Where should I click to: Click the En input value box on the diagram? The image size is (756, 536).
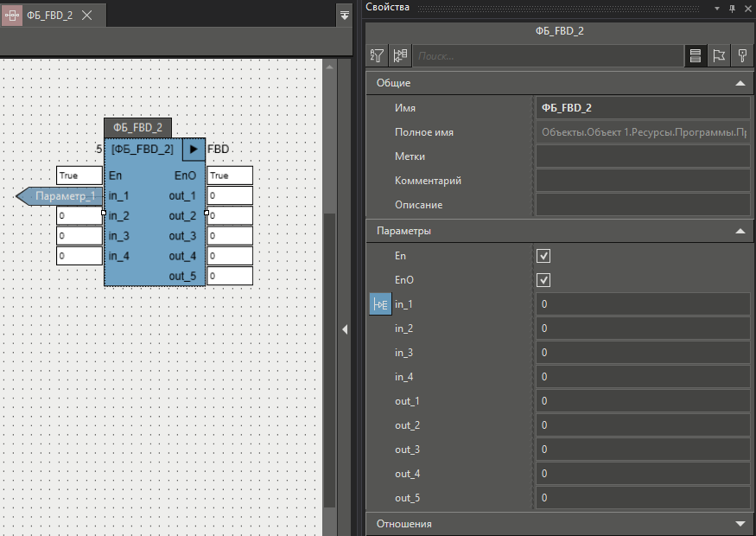(x=79, y=175)
